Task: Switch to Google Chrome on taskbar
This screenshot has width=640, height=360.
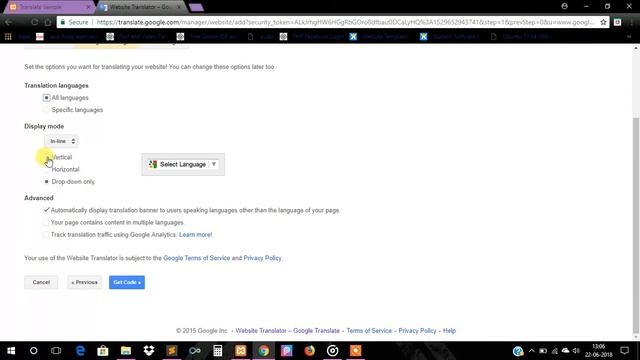Action: click(264, 351)
